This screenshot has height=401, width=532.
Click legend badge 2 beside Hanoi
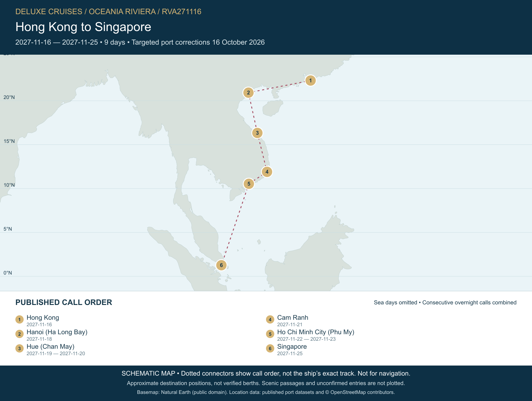click(x=20, y=334)
